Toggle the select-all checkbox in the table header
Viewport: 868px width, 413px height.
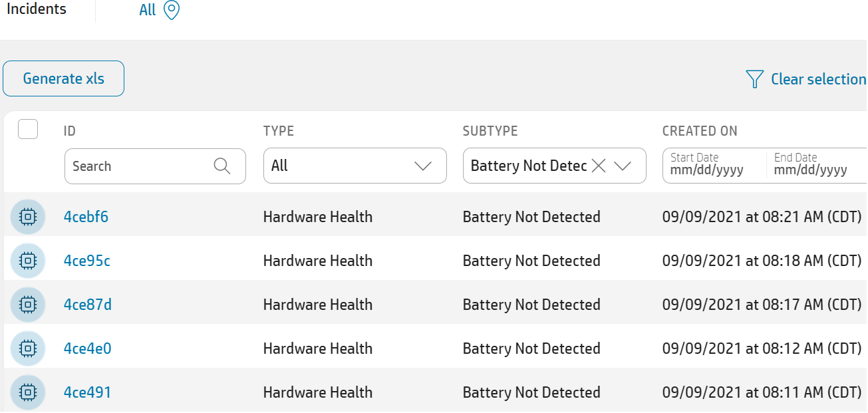(27, 128)
